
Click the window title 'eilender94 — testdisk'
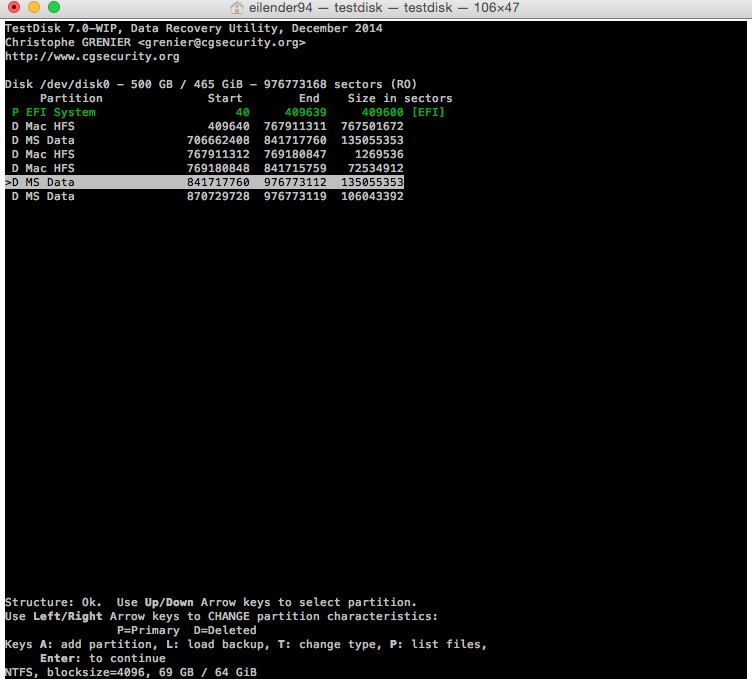[x=316, y=8]
